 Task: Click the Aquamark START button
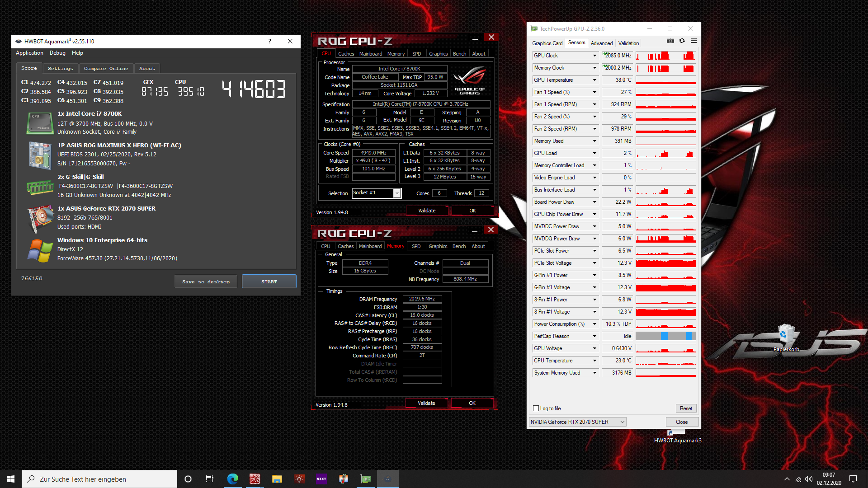(x=269, y=282)
